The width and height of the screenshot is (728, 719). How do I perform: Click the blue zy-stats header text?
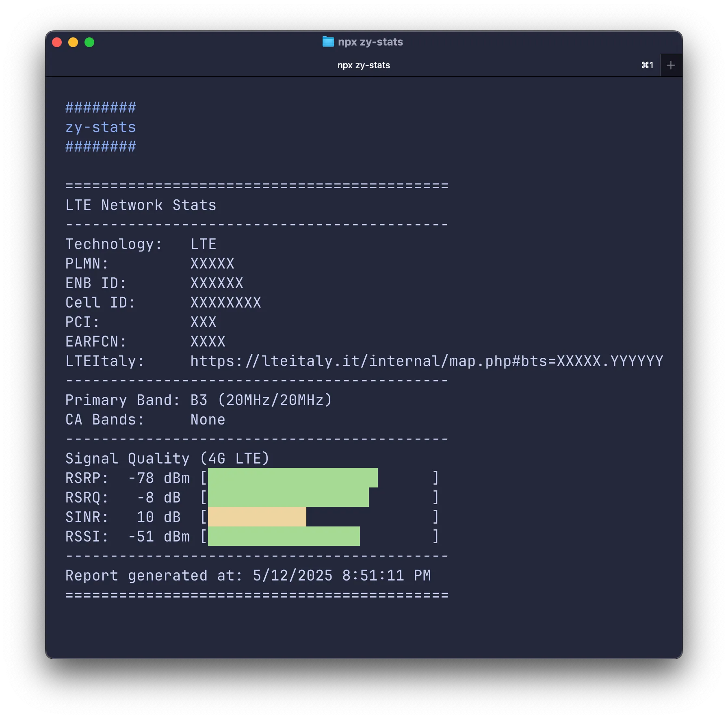point(101,127)
